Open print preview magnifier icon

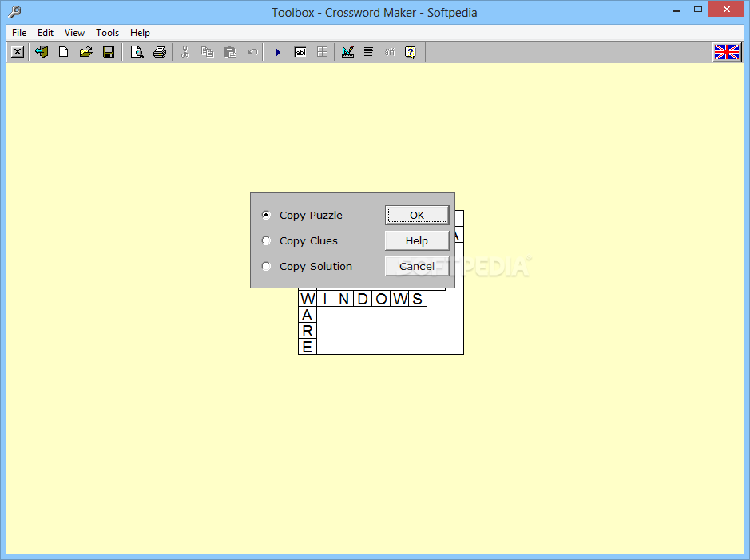[137, 52]
